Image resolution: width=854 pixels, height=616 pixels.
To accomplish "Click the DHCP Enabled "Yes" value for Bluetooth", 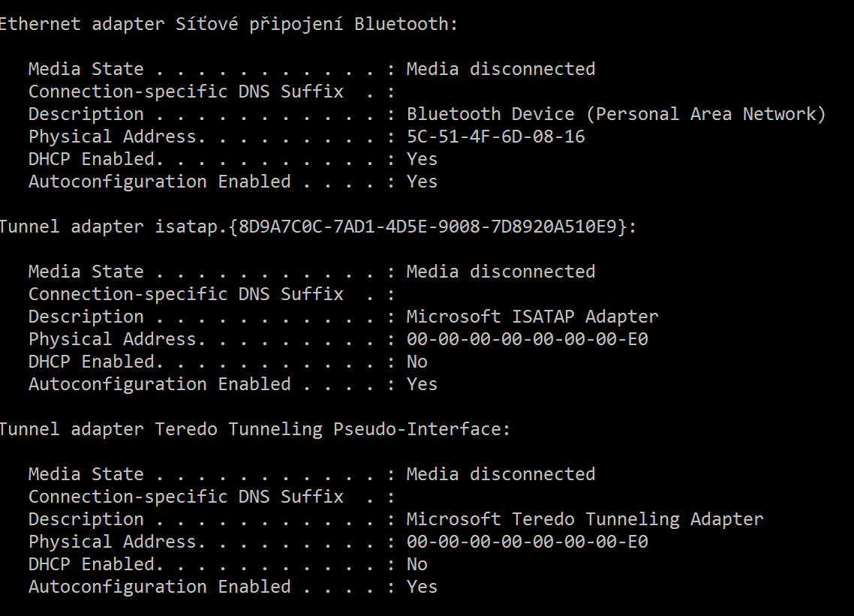I will pyautogui.click(x=422, y=159).
